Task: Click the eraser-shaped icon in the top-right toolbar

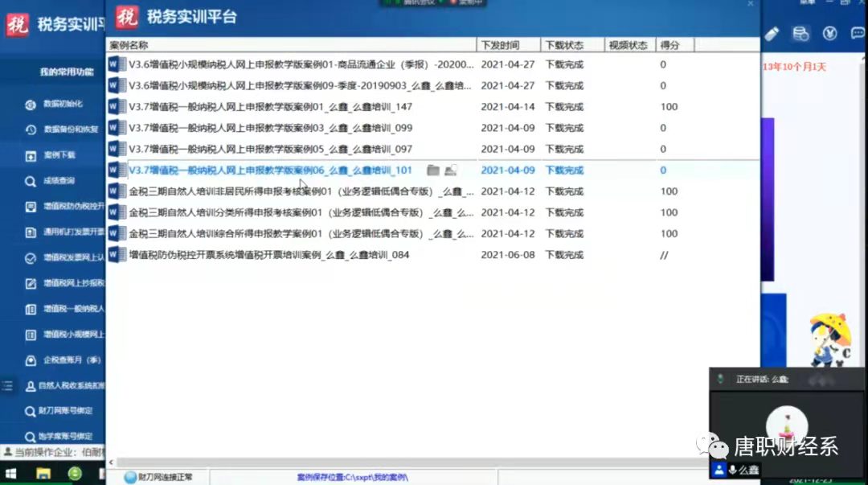Action: [772, 34]
